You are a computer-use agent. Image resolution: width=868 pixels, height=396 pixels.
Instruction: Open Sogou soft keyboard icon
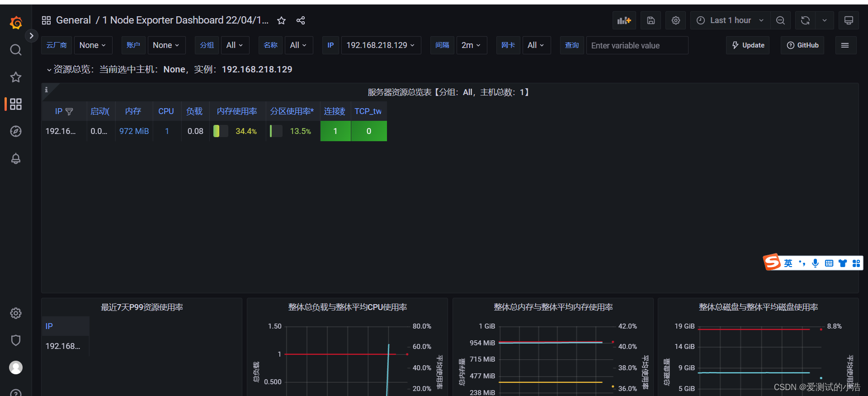click(x=829, y=263)
